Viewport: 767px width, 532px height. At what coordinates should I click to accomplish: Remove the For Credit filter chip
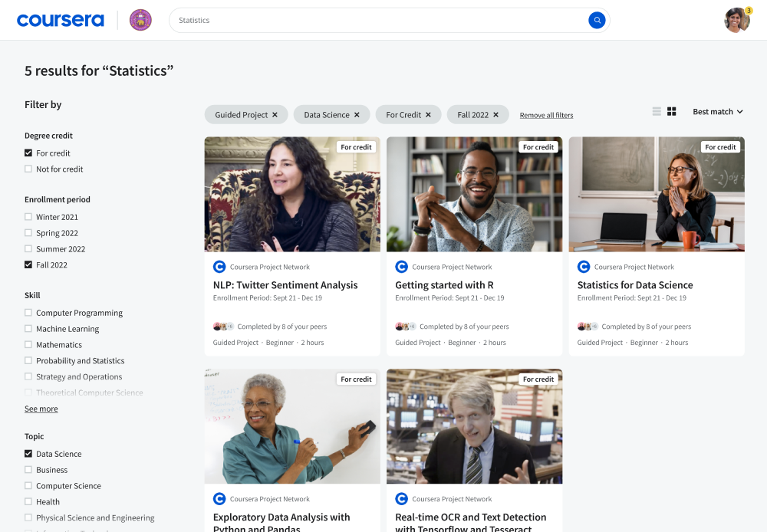428,114
